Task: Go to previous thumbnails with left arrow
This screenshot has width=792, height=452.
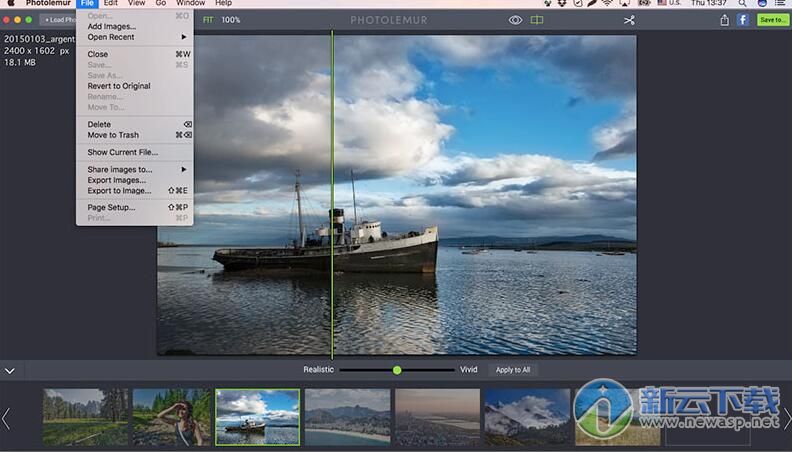Action: (x=6, y=419)
